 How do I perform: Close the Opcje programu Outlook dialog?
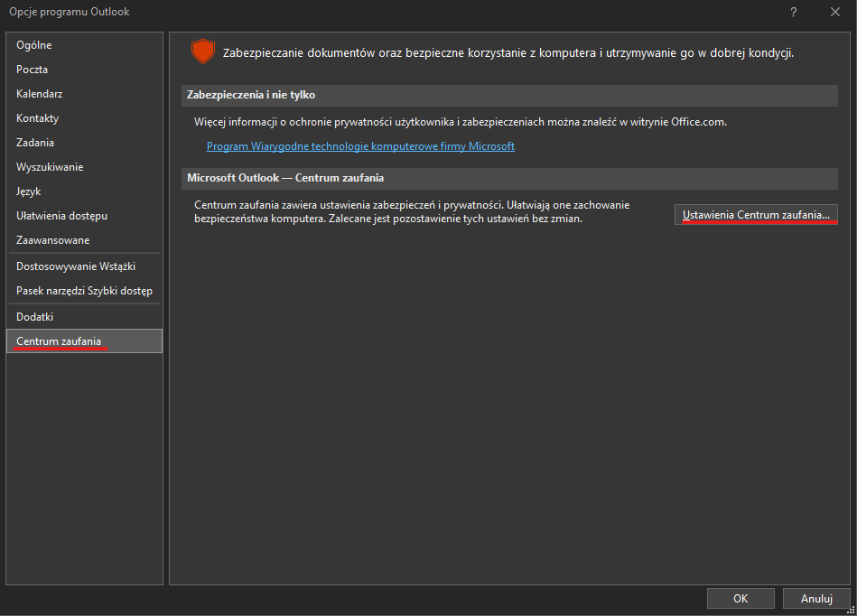pos(835,12)
